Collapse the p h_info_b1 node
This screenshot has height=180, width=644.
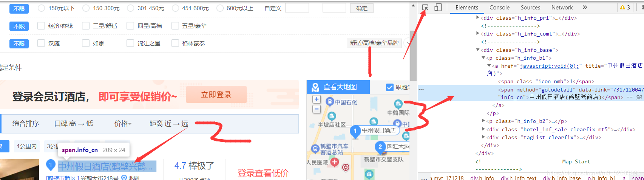point(483,58)
